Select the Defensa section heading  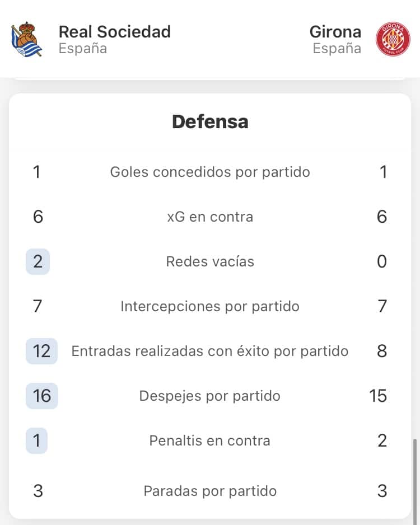coord(210,121)
